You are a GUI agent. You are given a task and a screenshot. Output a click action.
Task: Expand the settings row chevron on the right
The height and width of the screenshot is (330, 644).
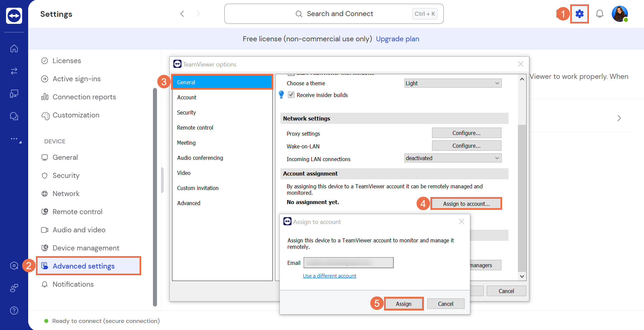pyautogui.click(x=619, y=118)
